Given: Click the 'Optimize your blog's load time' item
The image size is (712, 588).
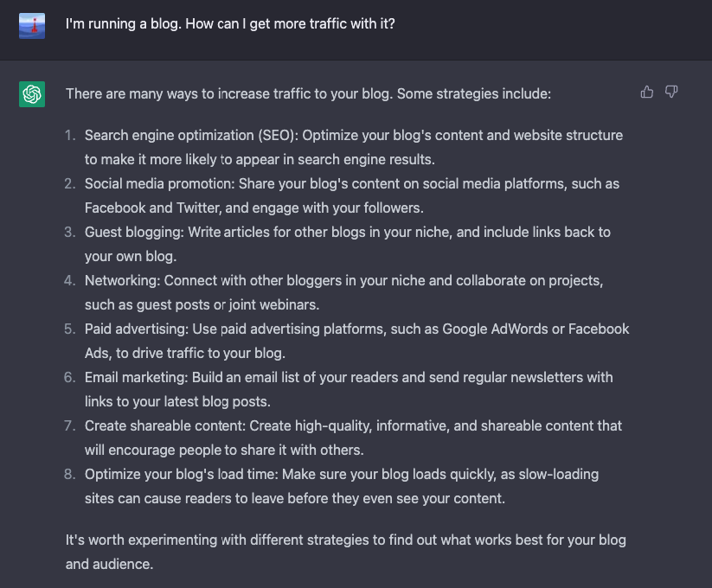Looking at the screenshot, I should 342,486.
